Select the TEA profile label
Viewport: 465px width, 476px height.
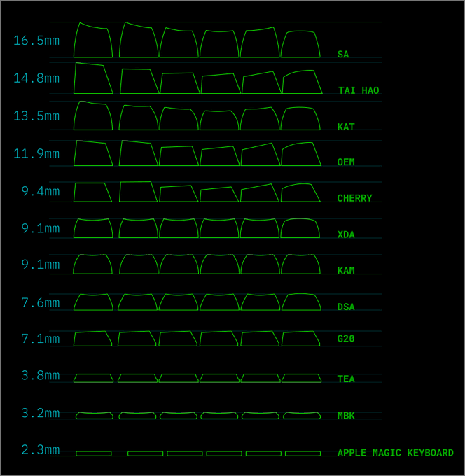(346, 379)
